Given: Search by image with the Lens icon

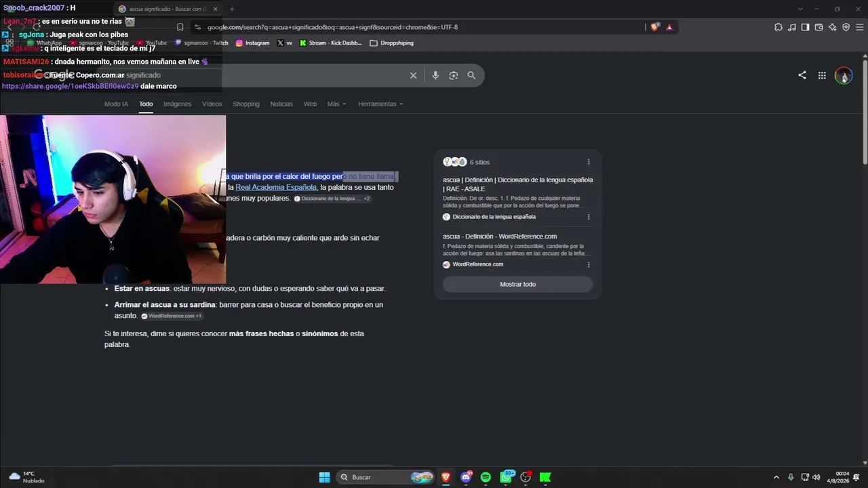Looking at the screenshot, I should [454, 75].
